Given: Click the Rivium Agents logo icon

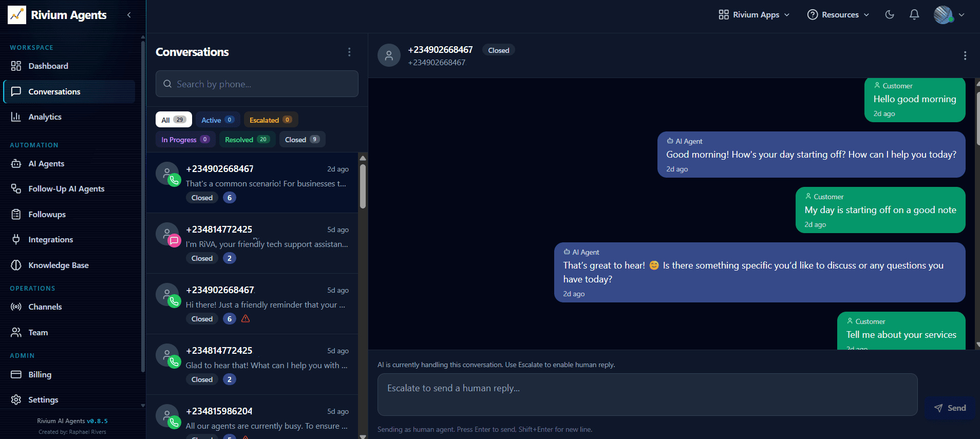Looking at the screenshot, I should [16, 15].
